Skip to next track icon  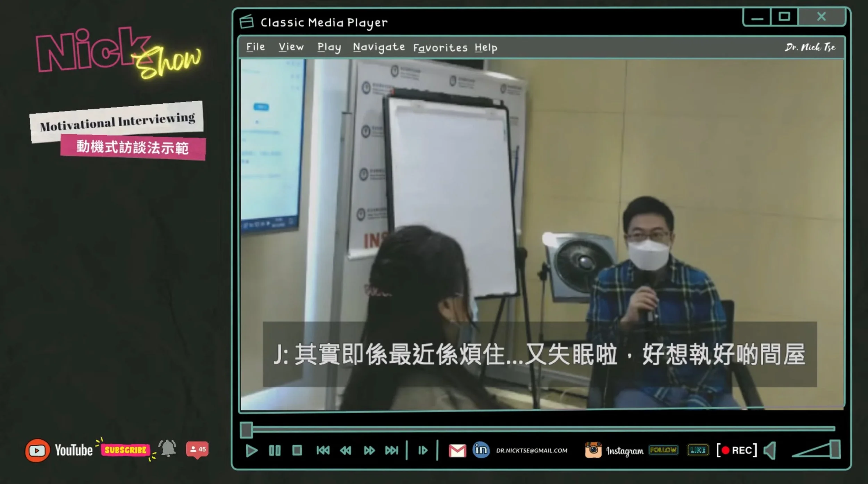392,450
